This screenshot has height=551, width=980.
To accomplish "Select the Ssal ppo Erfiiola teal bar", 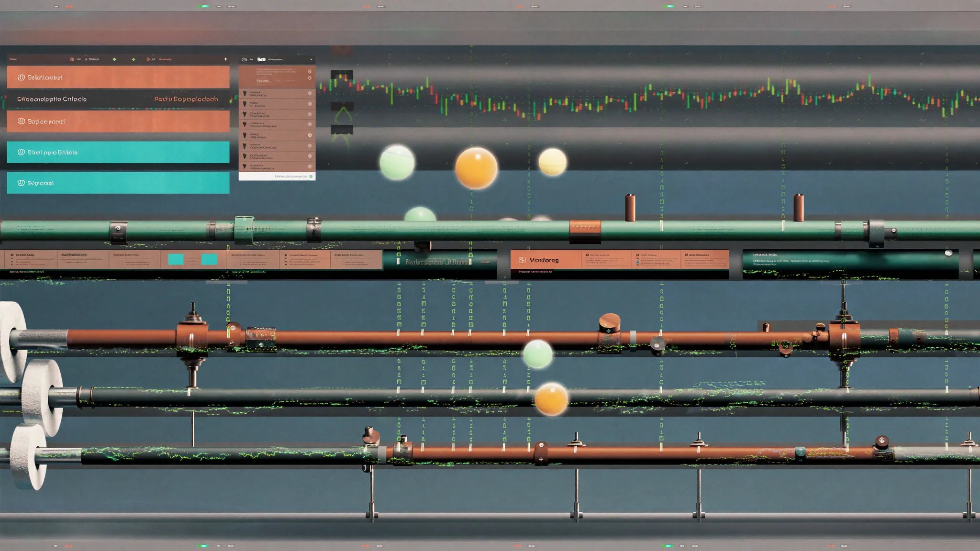I will [x=118, y=152].
